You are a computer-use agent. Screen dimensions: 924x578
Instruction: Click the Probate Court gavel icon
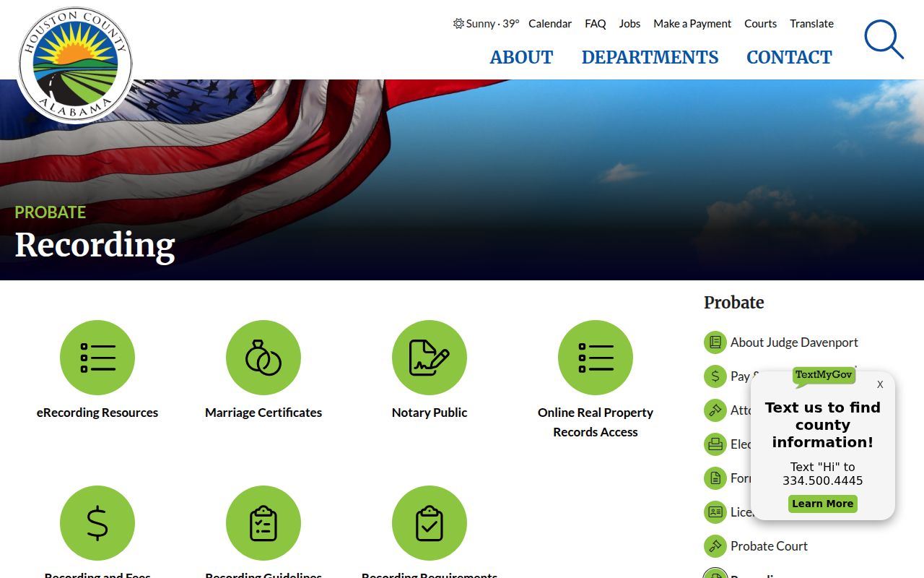click(x=715, y=546)
